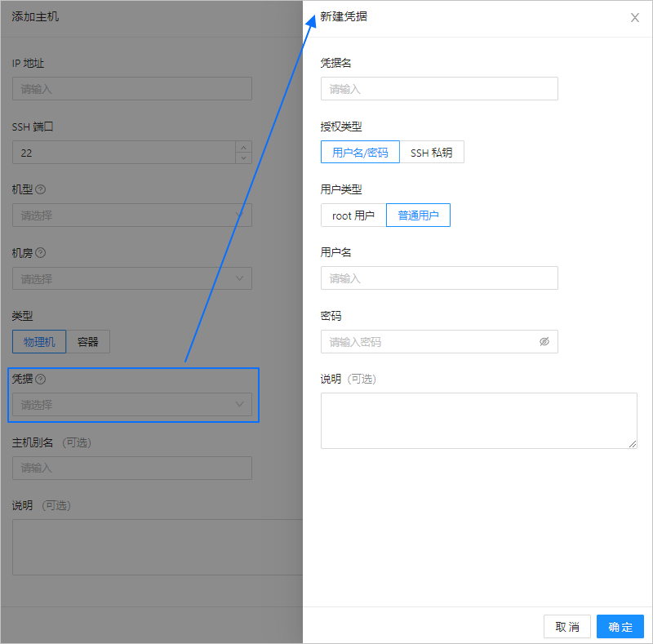Click the 确定 button
The image size is (653, 644).
pyautogui.click(x=620, y=627)
